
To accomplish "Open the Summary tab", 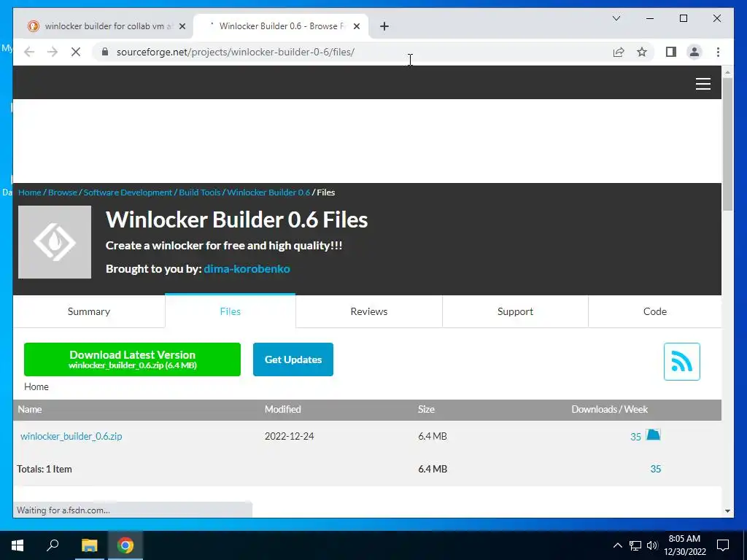I will coord(89,311).
